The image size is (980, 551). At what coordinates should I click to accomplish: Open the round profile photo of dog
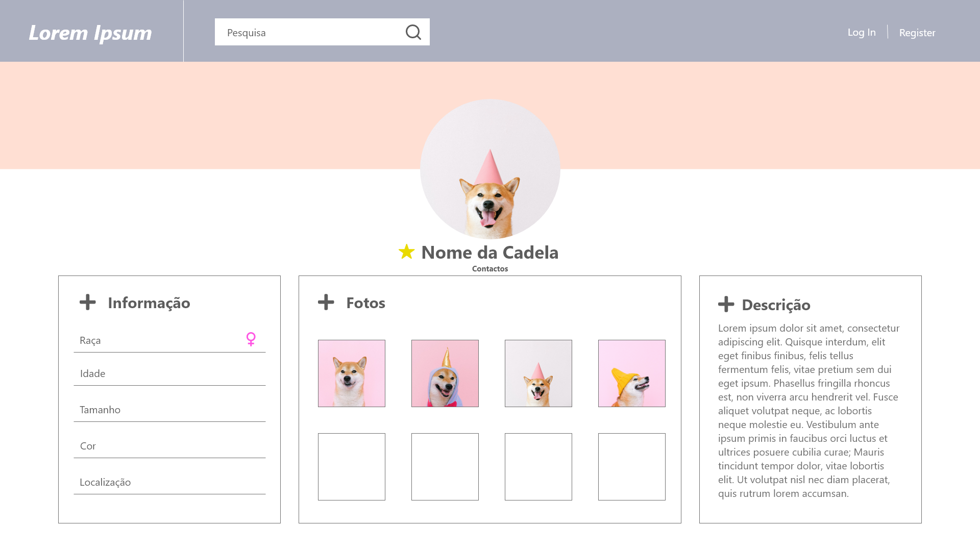point(490,169)
